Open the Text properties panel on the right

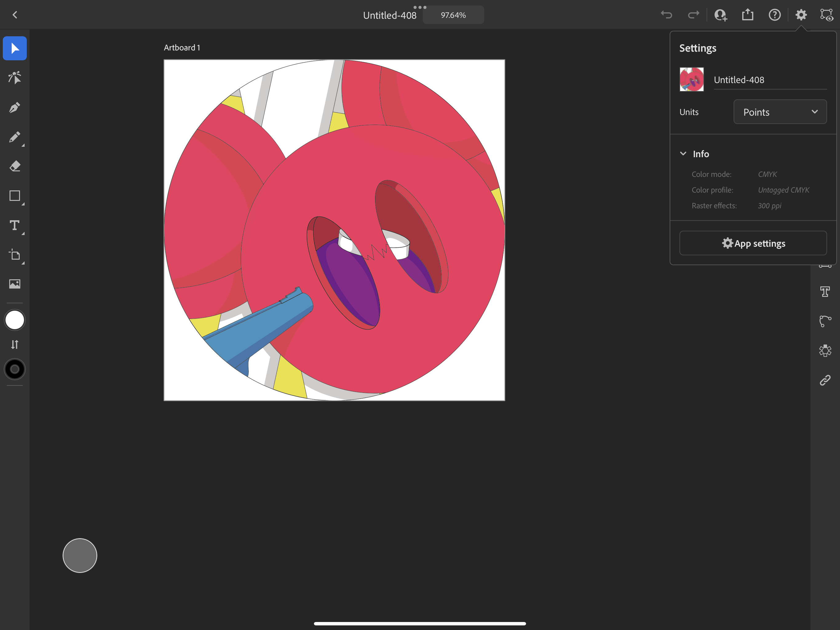[x=826, y=291]
